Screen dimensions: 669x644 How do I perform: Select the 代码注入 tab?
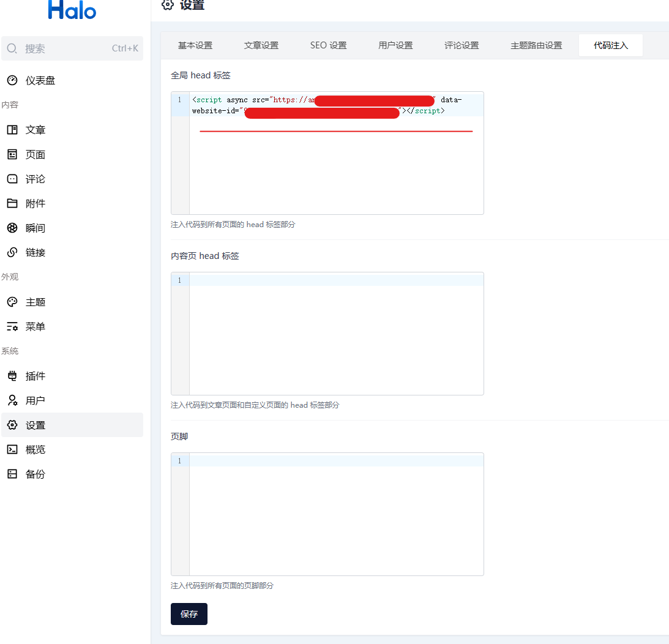tap(611, 45)
